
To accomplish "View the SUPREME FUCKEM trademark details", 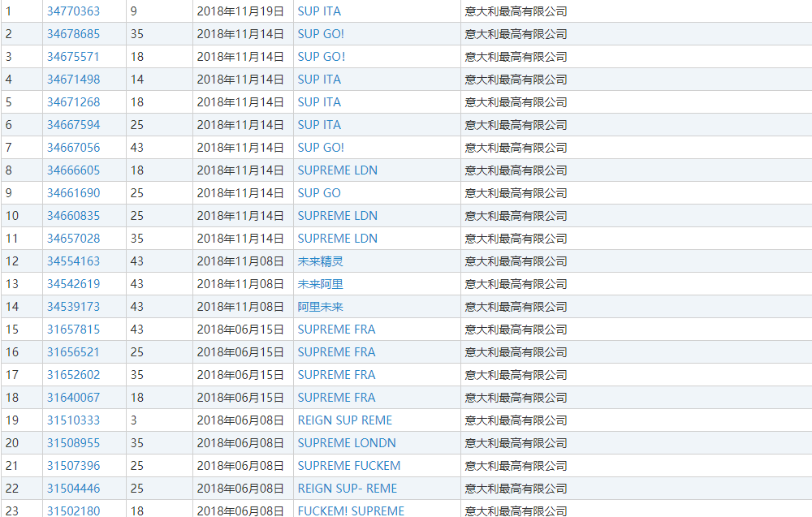I will pos(348,466).
